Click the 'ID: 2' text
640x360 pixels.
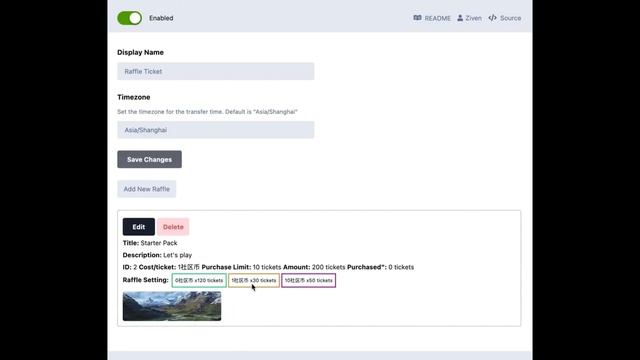click(x=130, y=267)
